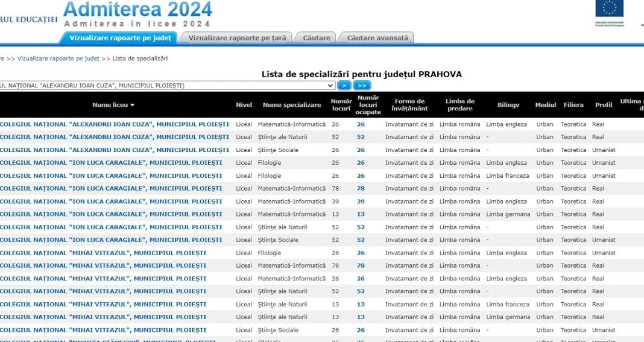644x342 pixels.
Task: Open Mihai Viteazul Filologie row link
Action: 103,253
